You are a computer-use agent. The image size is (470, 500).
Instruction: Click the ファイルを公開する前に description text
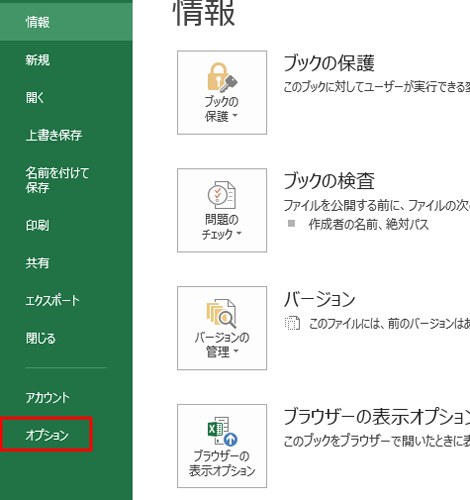coord(377,205)
